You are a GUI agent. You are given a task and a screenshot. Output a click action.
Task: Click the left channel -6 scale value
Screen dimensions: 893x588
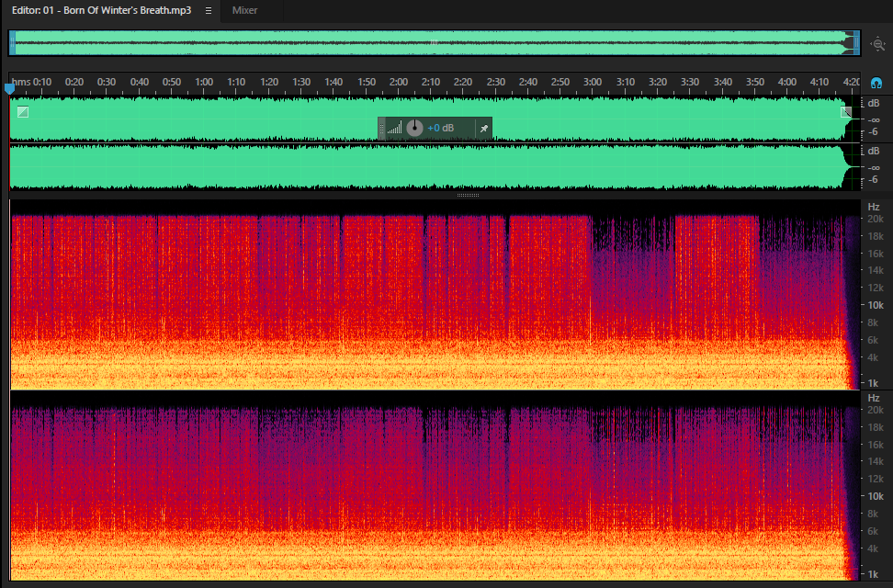[873, 132]
